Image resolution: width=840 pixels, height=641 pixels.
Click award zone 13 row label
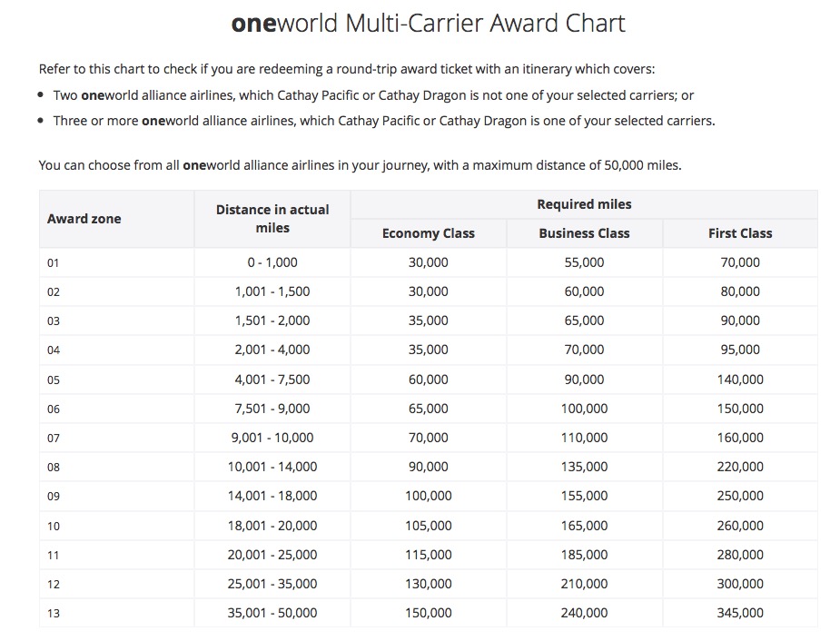[x=53, y=613]
